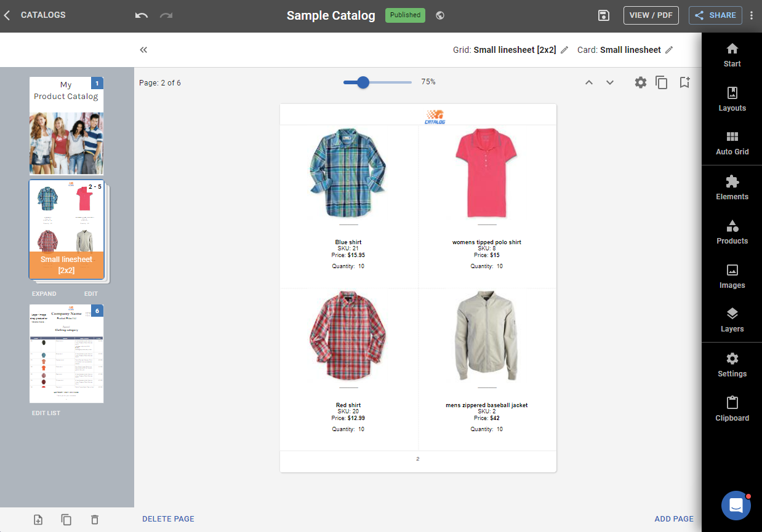Click the globe public link icon
The width and height of the screenshot is (762, 532).
click(x=440, y=15)
